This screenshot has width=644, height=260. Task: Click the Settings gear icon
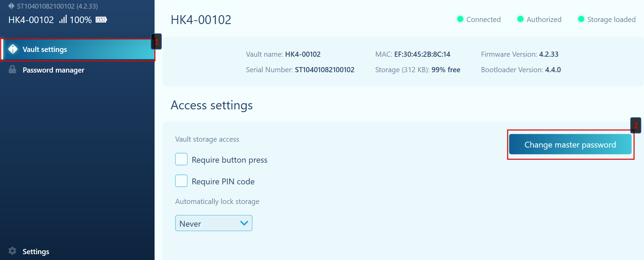pyautogui.click(x=12, y=251)
